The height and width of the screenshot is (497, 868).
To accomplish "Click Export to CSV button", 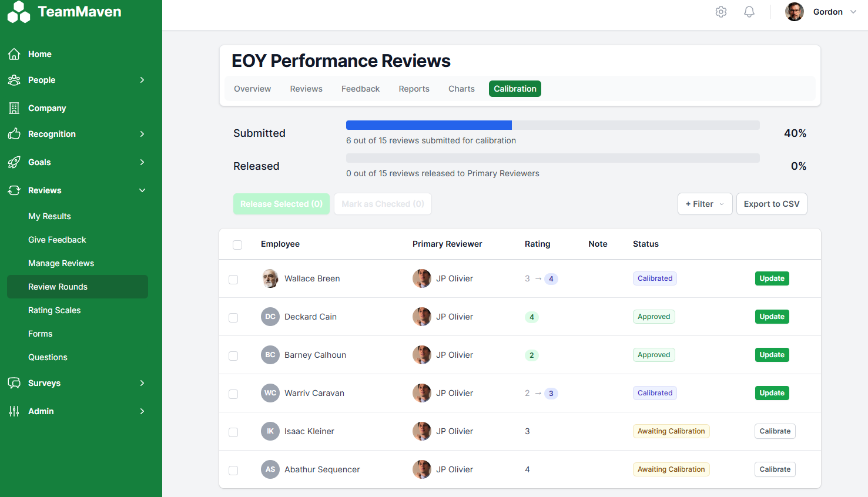I will coord(772,204).
